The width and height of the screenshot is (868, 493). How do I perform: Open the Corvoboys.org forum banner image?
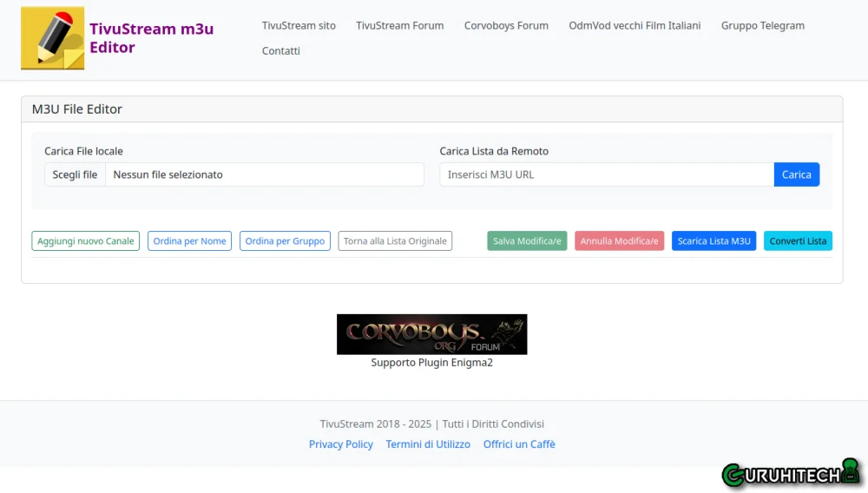[x=431, y=334]
